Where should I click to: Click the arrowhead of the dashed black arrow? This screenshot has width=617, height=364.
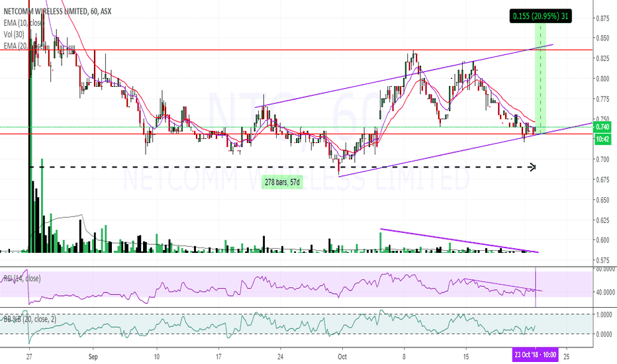532,167
